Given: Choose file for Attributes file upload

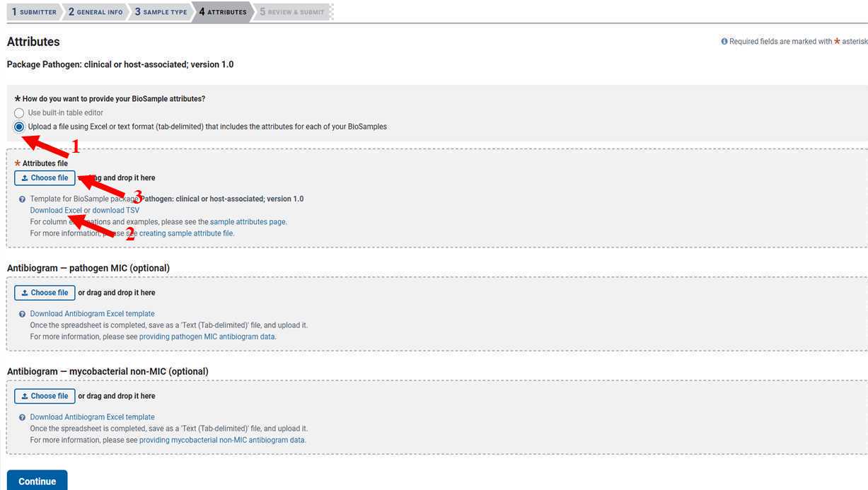Looking at the screenshot, I should click(x=45, y=178).
